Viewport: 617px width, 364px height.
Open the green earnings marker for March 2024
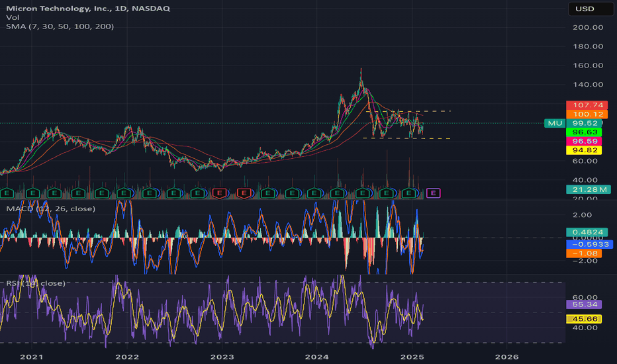337,193
